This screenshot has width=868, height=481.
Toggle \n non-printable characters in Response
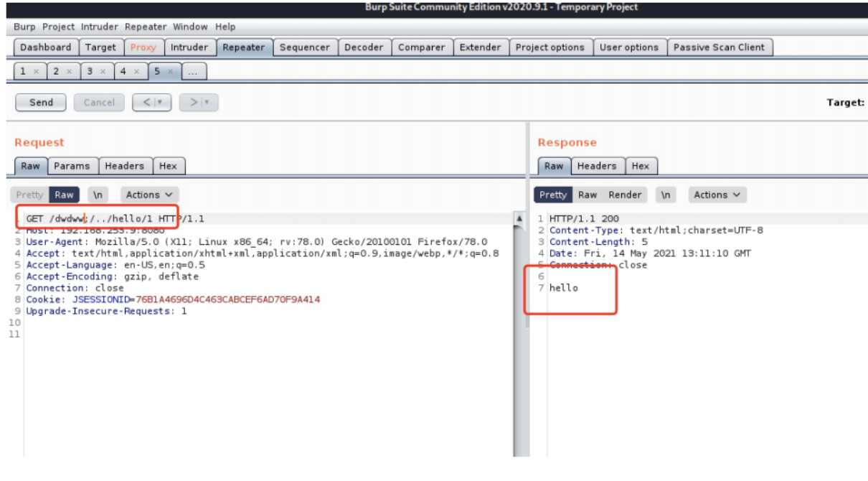[666, 195]
